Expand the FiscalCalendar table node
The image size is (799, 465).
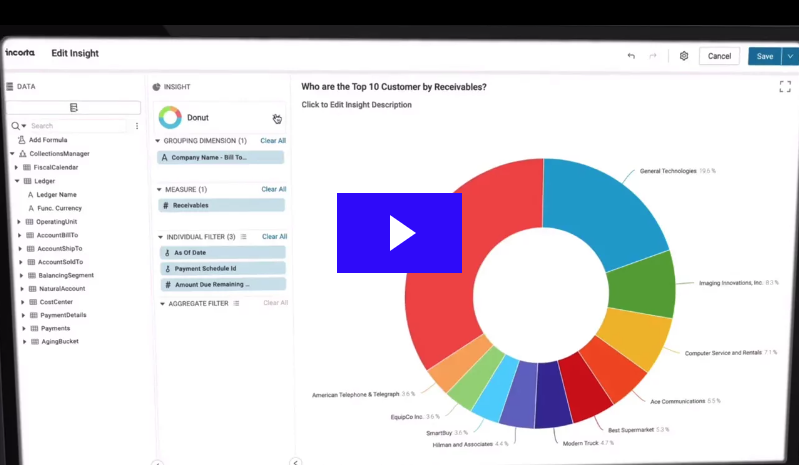[15, 167]
